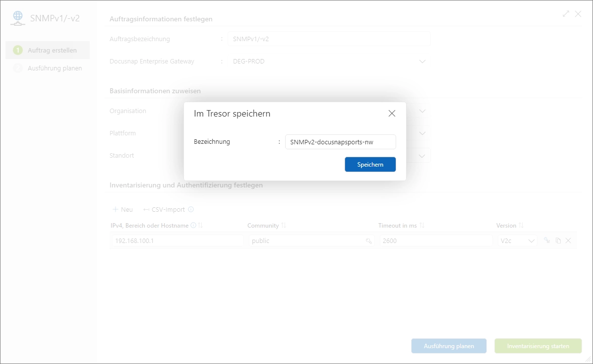Click the key icon inside the Community field
The width and height of the screenshot is (593, 364).
pos(368,241)
